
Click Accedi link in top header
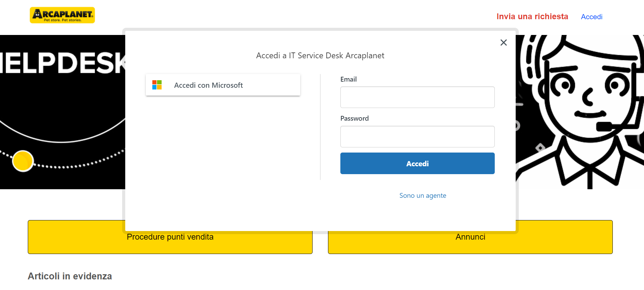(592, 17)
